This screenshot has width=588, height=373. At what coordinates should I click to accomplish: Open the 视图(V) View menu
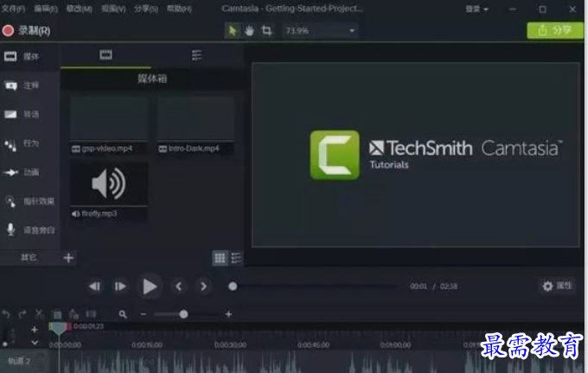click(113, 9)
